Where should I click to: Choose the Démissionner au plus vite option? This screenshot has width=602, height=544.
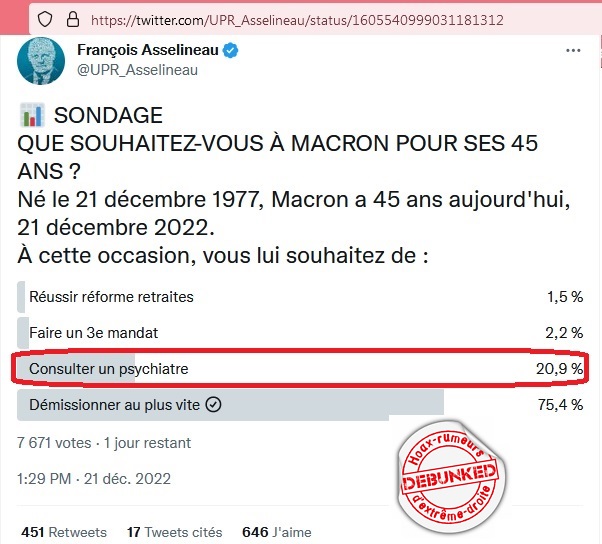tap(115, 405)
